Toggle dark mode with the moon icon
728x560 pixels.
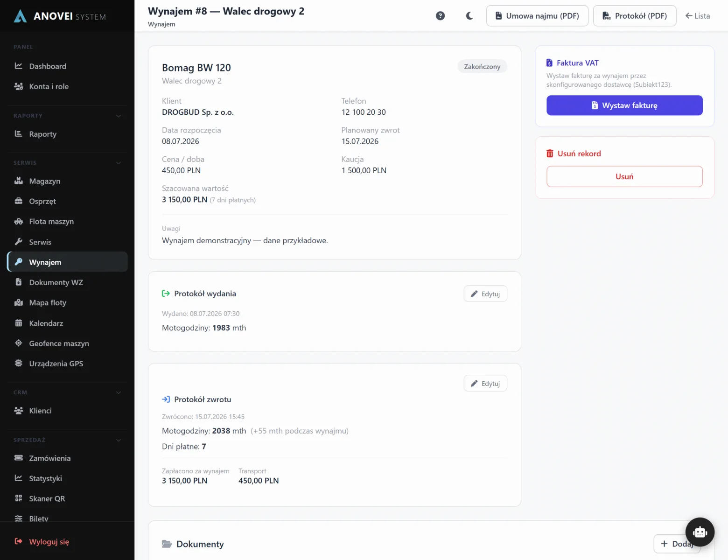[469, 16]
